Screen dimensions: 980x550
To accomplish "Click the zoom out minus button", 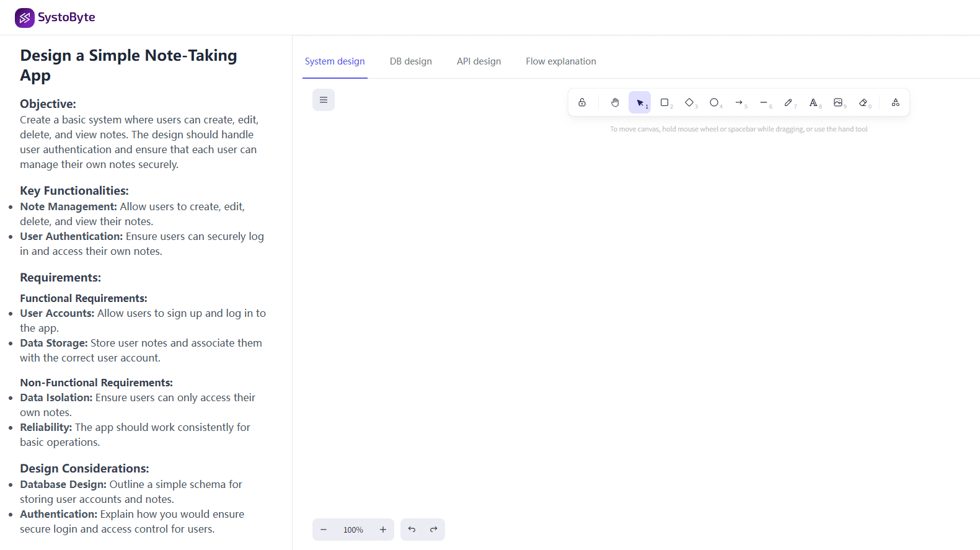I will click(x=324, y=530).
